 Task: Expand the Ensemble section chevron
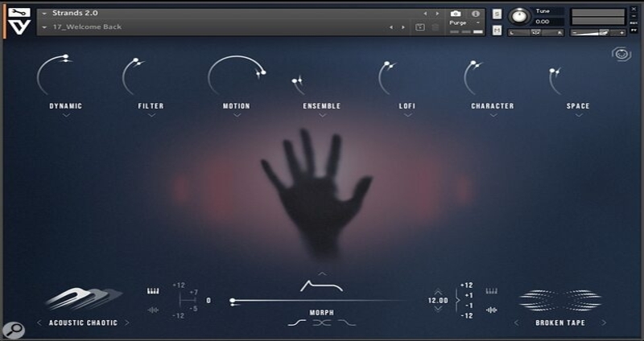click(x=323, y=116)
